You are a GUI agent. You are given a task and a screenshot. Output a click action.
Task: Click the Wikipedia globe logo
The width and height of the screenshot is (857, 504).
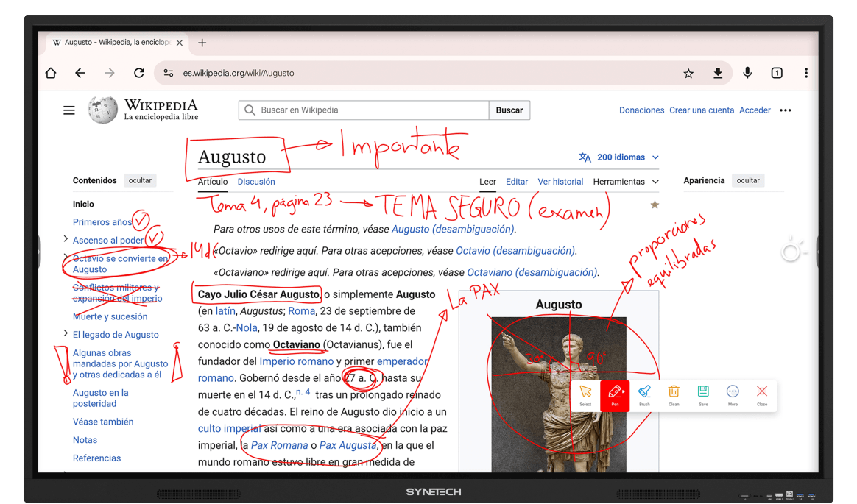point(103,110)
